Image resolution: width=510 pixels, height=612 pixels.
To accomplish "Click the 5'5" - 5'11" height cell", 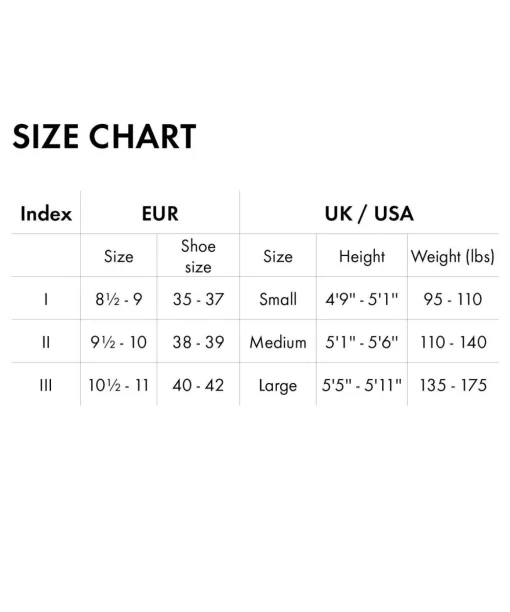I will (x=362, y=385).
